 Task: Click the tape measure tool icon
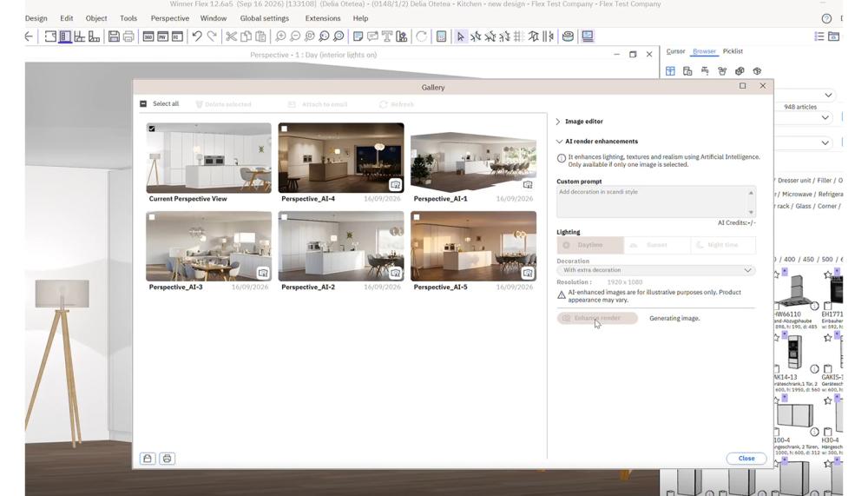pos(568,36)
